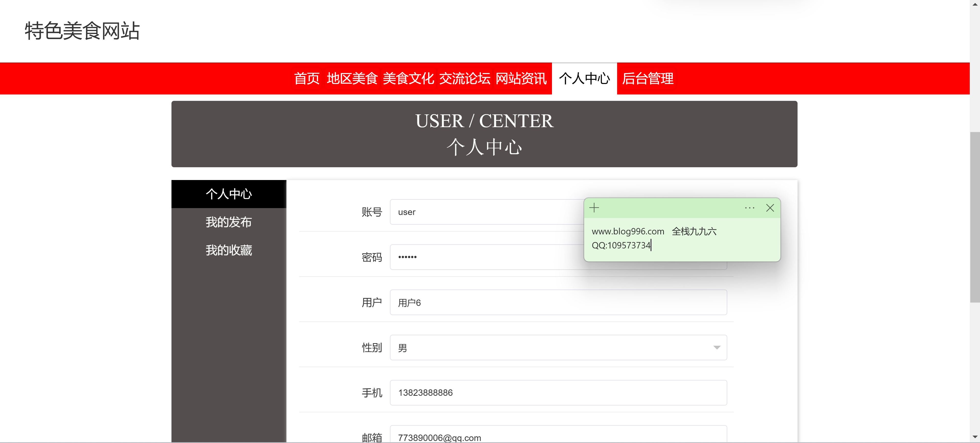Viewport: 980px width, 443px height.
Task: Select 个人中心 in the sidebar
Action: (x=229, y=194)
